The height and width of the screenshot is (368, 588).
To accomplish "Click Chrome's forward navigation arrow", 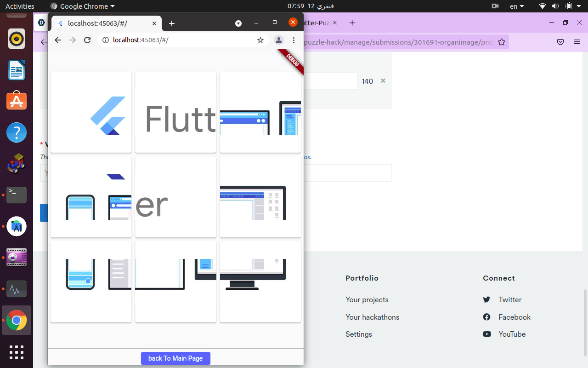I will pyautogui.click(x=73, y=40).
